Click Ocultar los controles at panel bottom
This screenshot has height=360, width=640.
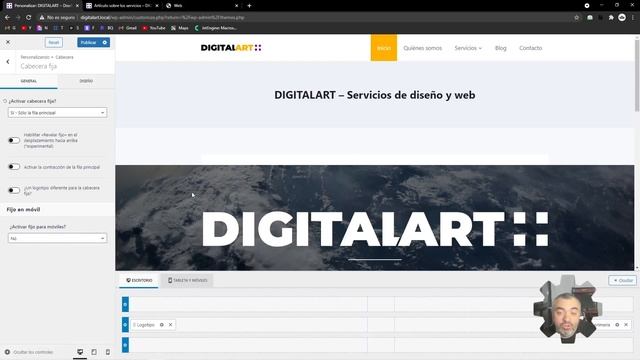click(29, 352)
